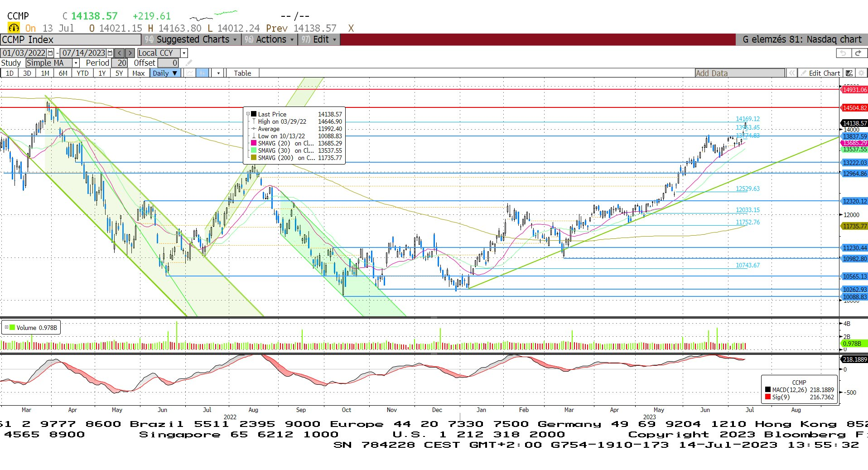Screen dimensions: 868x470
Task: Select the 5Y range tab
Action: tap(119, 73)
